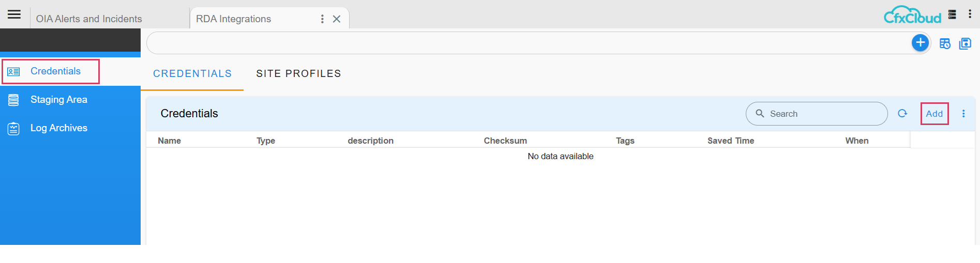Click the Add credentials button
This screenshot has width=980, height=263.
(x=934, y=114)
